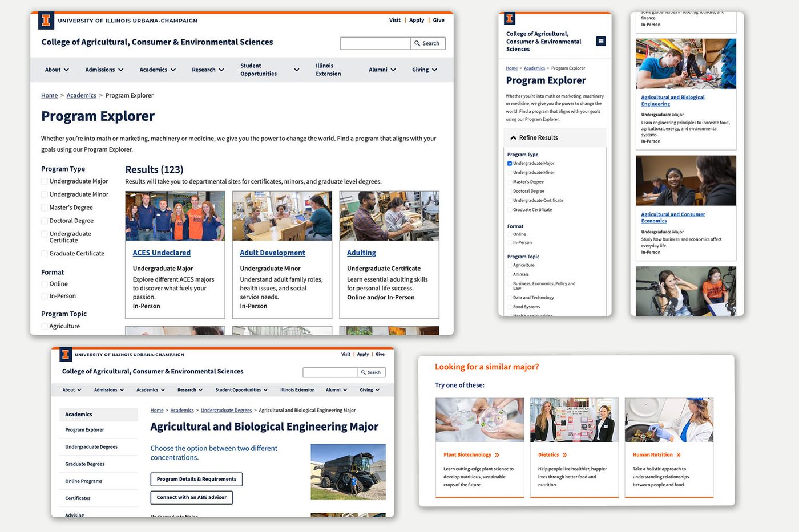Click the Illinois block I logo in top-left window
This screenshot has width=799, height=532.
pos(46,21)
